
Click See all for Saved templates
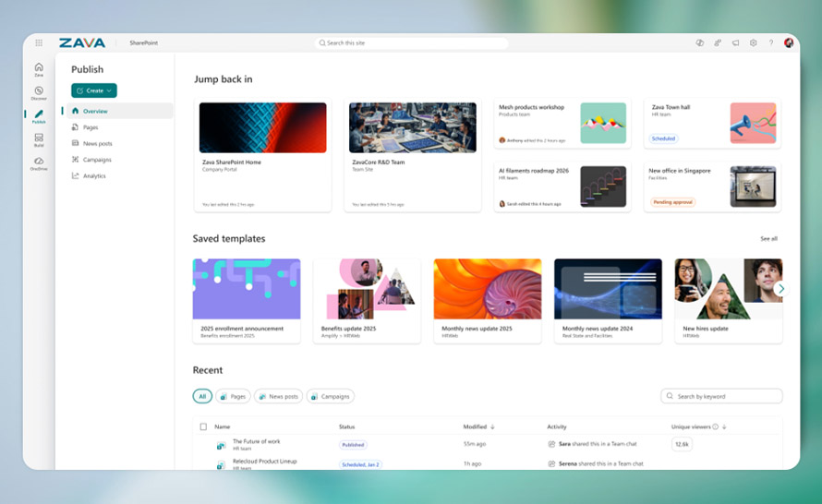[768, 238]
